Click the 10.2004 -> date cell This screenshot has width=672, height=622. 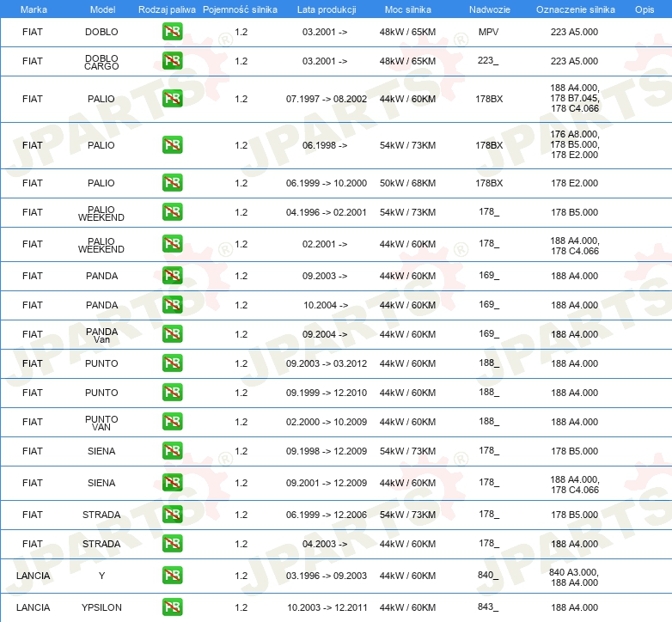(x=326, y=305)
